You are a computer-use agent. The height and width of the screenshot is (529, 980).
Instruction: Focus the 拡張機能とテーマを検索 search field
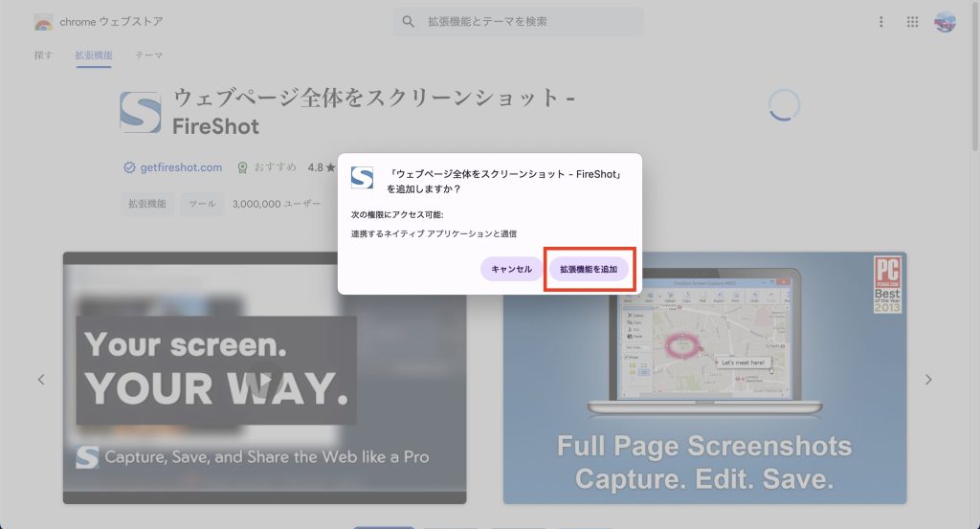[x=519, y=22]
